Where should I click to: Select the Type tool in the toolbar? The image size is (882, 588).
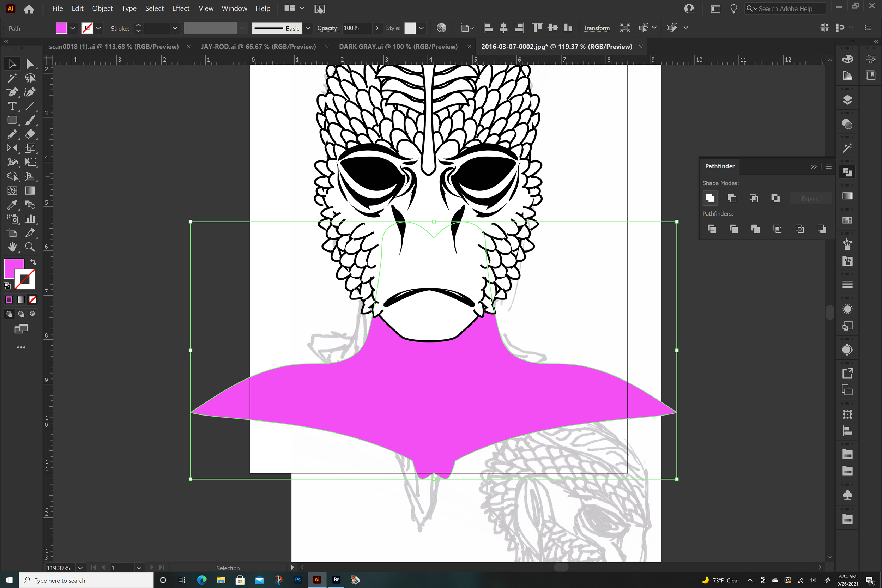tap(12, 106)
